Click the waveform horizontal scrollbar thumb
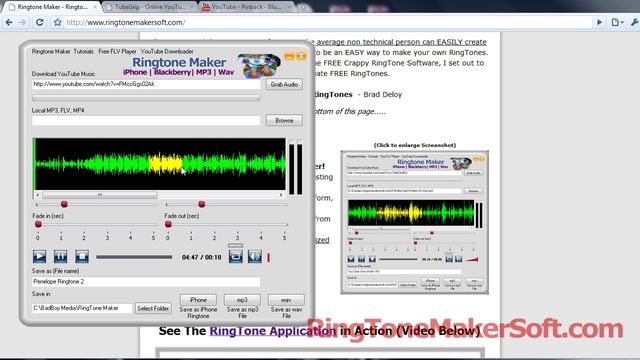This screenshot has height=360, width=640. point(100,195)
